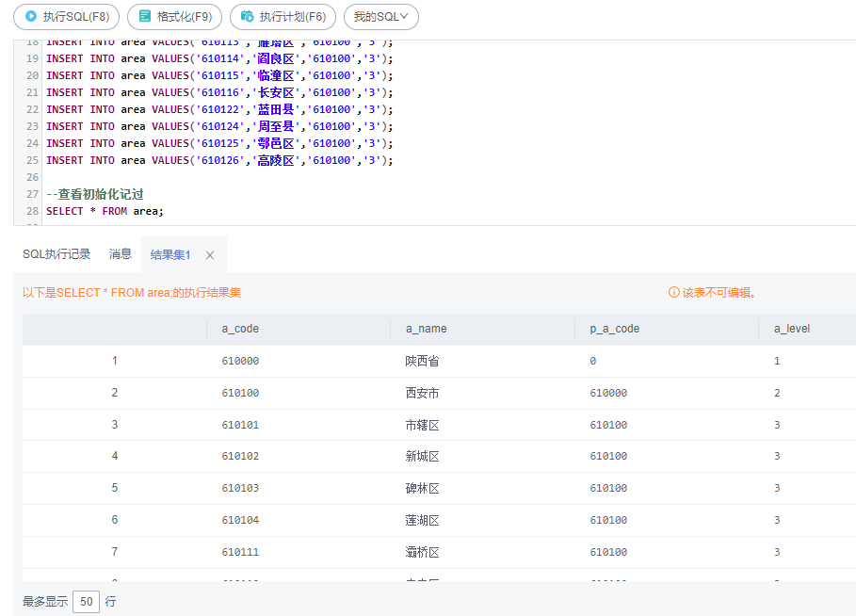Viewport: 856px width, 616px height.
Task: Select cell 610103 in a_code column
Action: coord(240,488)
